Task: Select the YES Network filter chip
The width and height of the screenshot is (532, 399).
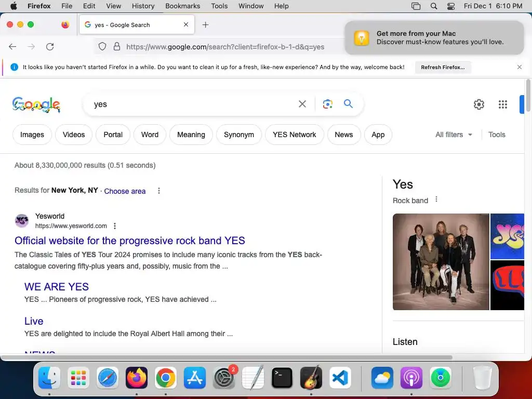Action: 294,135
